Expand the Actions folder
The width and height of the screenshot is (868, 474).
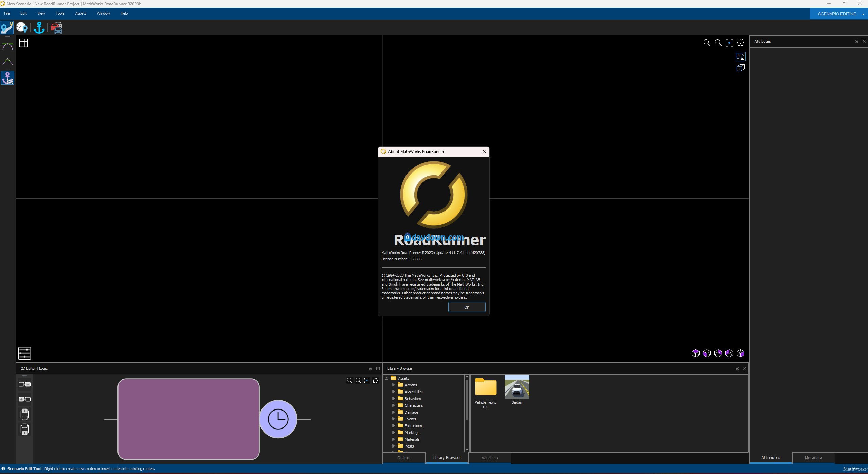pos(393,385)
